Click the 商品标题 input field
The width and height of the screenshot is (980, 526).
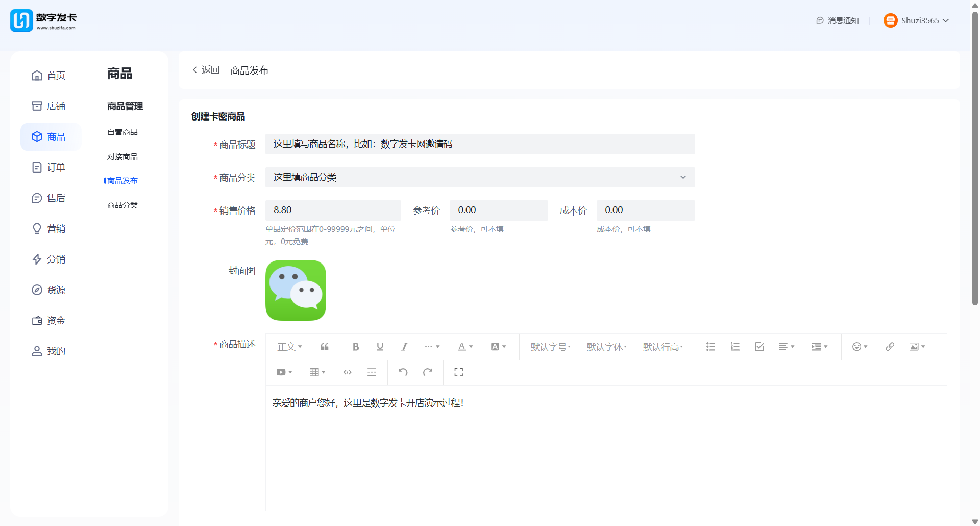coord(480,144)
